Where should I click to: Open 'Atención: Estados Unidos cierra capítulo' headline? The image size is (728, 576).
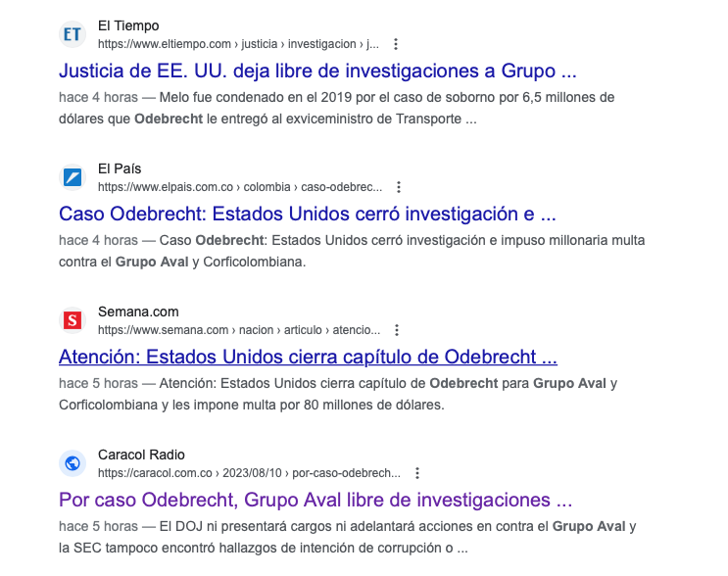click(308, 357)
